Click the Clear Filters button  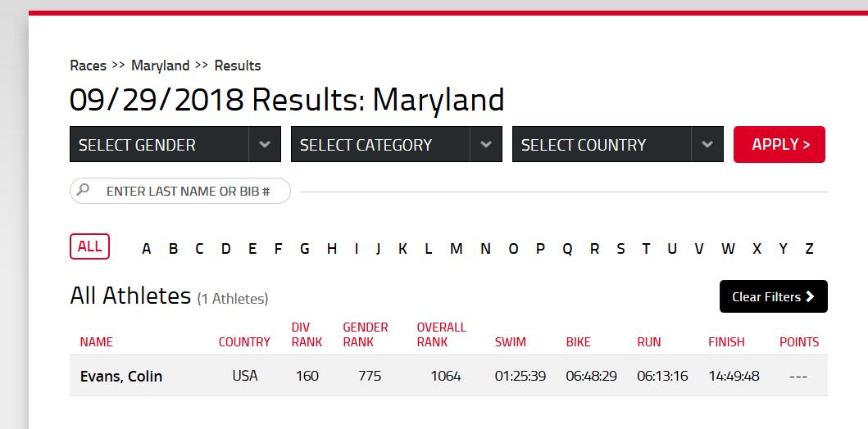pyautogui.click(x=774, y=296)
